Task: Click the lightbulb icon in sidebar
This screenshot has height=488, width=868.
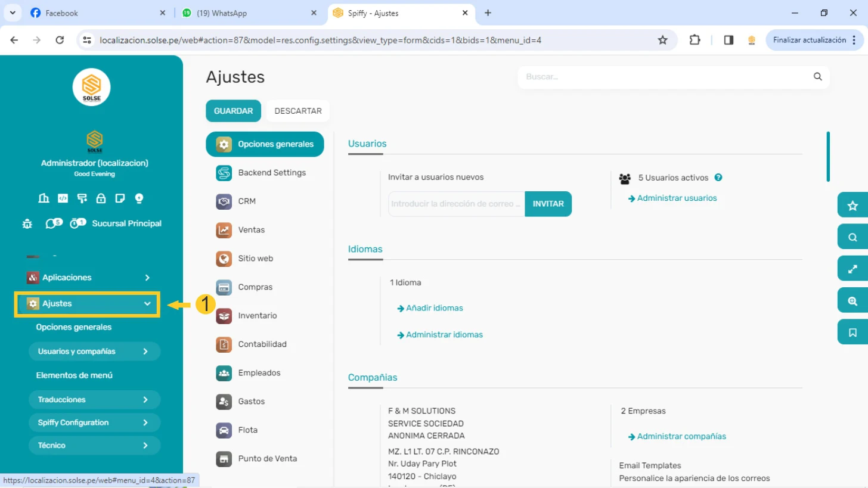Action: (x=139, y=198)
